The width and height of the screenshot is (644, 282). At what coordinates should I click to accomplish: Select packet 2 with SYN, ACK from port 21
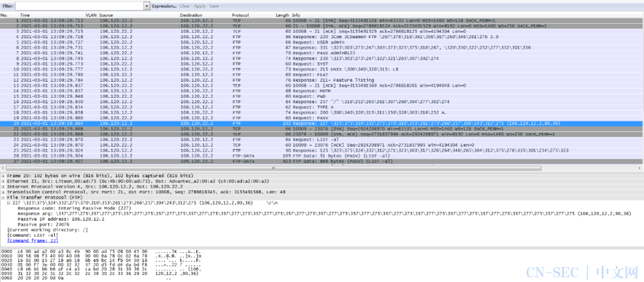(x=322, y=26)
